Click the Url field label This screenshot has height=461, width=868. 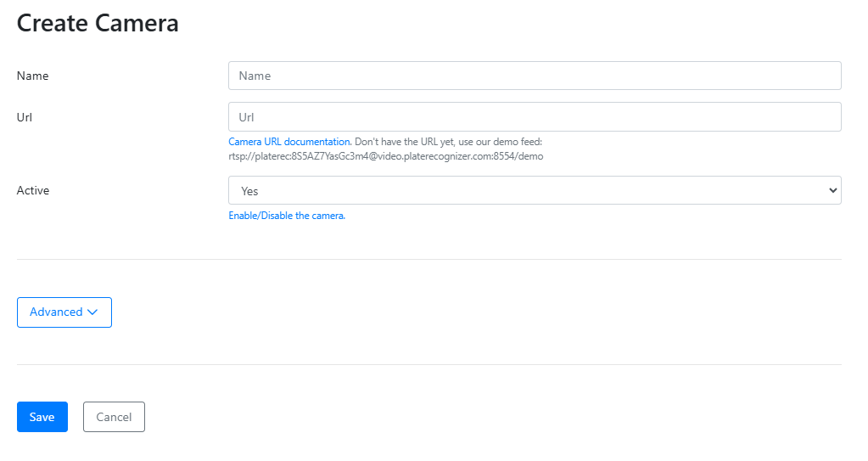(x=25, y=117)
